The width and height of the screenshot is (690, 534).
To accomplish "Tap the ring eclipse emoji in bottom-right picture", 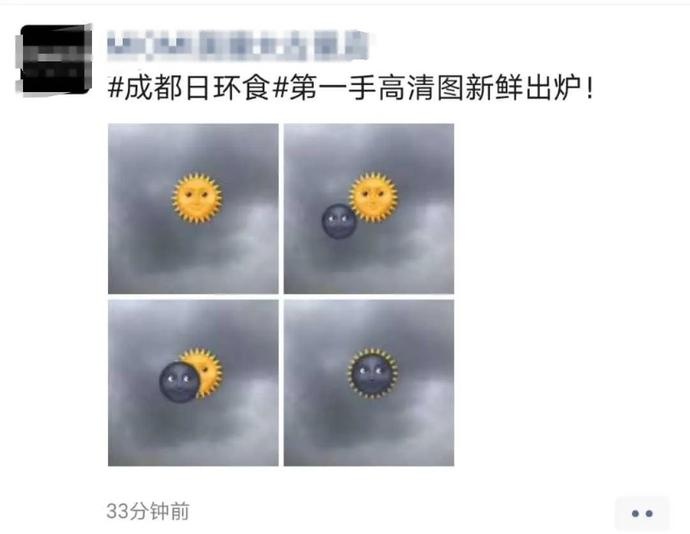I will point(373,373).
